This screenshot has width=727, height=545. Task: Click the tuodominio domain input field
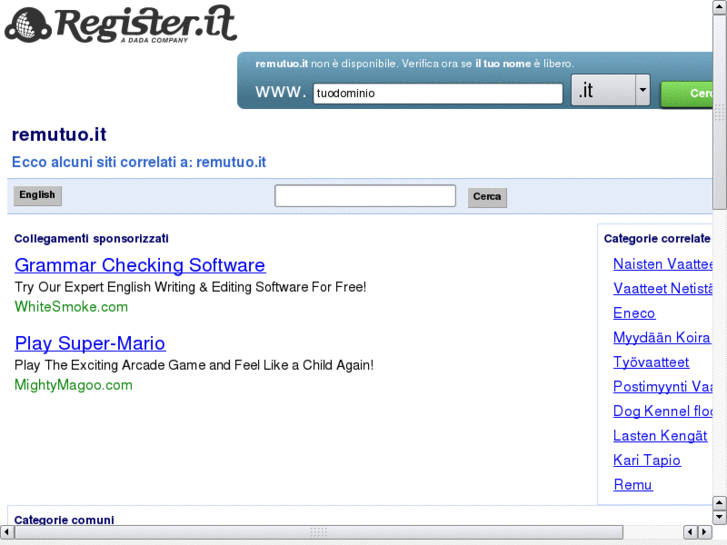click(x=438, y=93)
